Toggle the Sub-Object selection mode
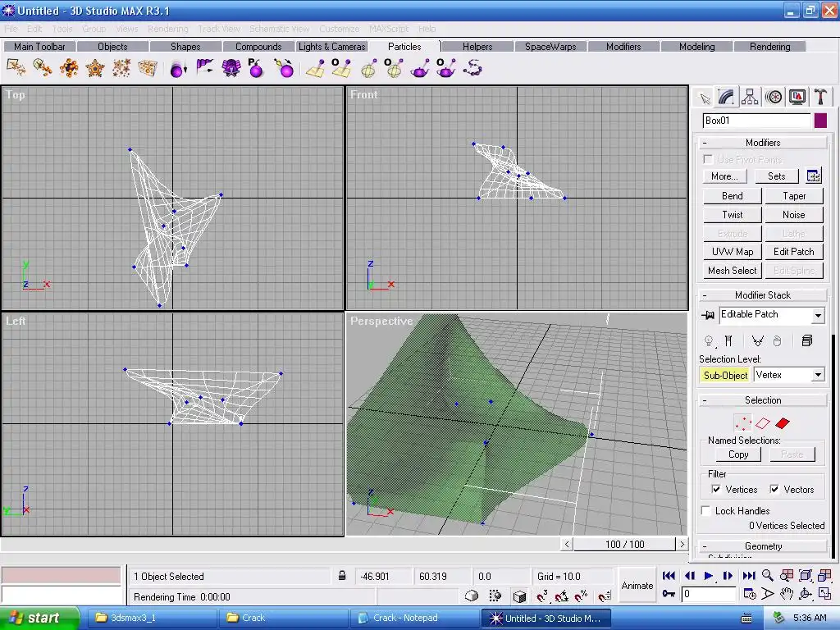This screenshot has height=630, width=840. (x=725, y=375)
